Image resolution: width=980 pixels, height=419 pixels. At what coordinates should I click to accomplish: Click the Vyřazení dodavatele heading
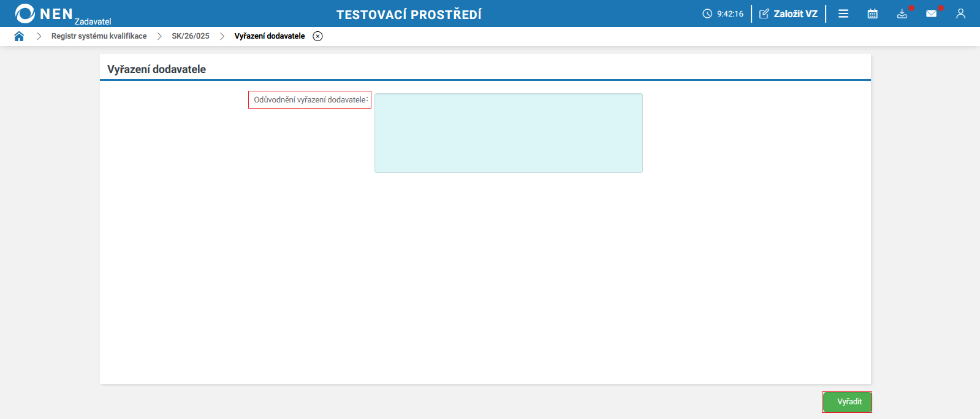156,69
